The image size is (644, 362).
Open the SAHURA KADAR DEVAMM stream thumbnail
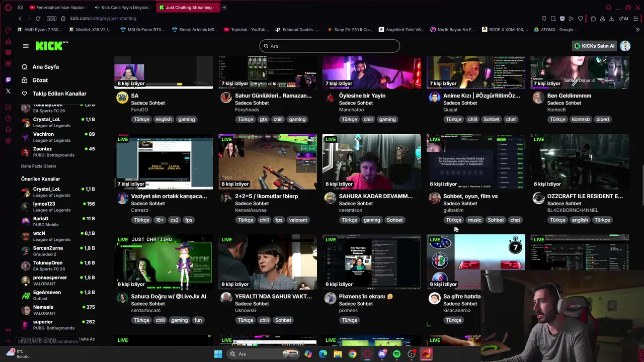click(371, 161)
